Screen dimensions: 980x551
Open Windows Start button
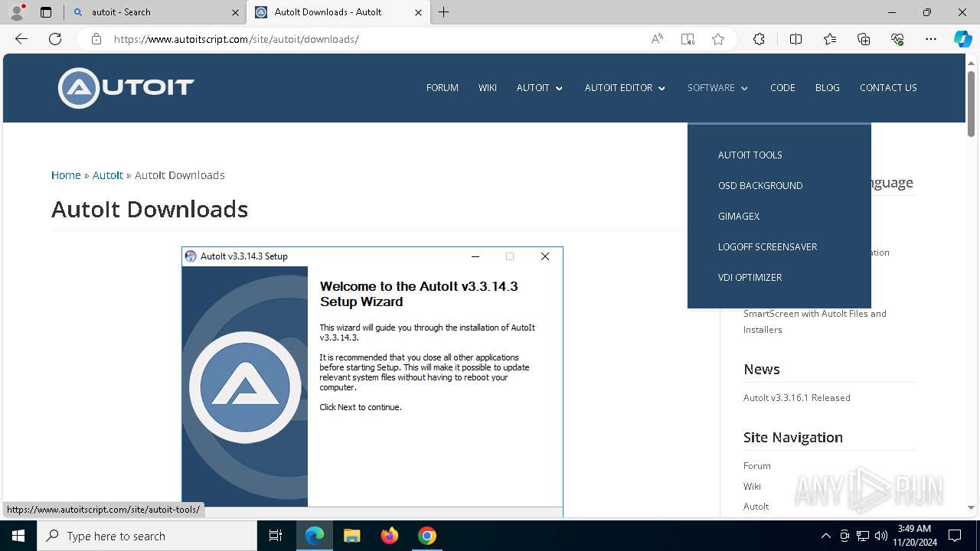(18, 536)
